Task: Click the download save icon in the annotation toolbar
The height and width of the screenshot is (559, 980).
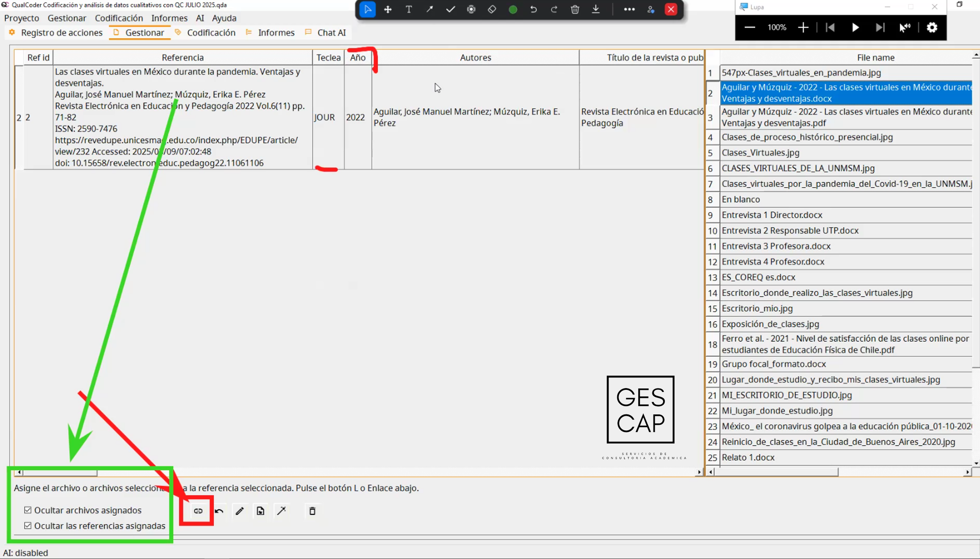Action: point(596,9)
